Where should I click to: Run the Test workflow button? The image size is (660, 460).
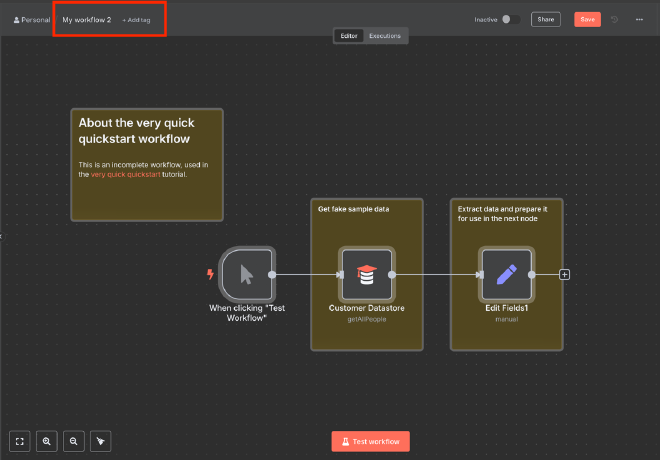coord(371,441)
